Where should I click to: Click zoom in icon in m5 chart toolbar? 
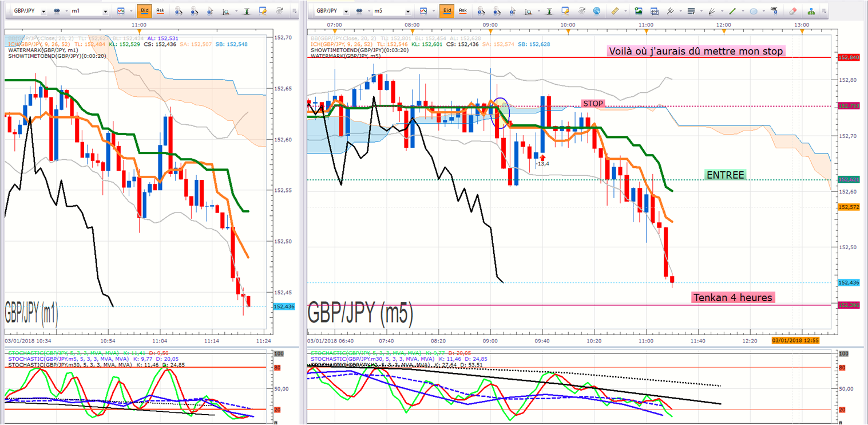click(482, 11)
